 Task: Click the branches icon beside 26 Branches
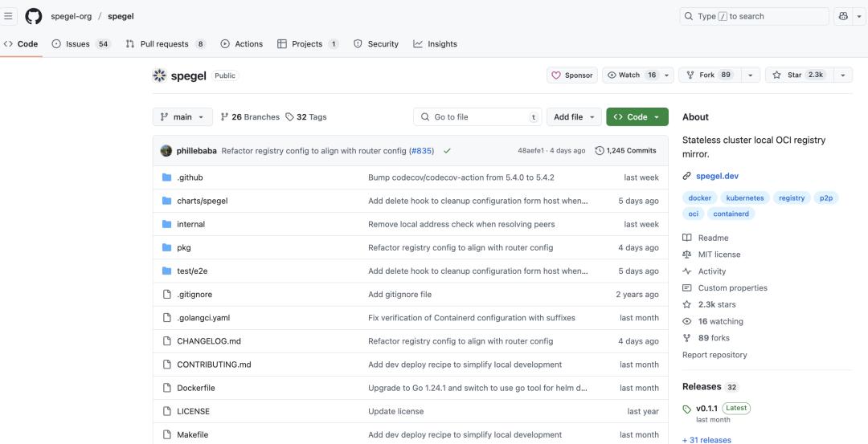click(224, 116)
